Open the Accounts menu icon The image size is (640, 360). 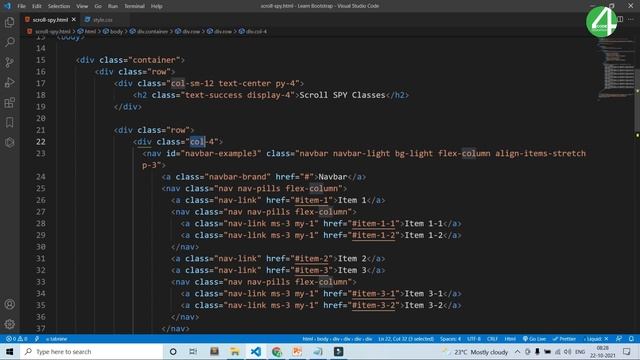click(10, 304)
